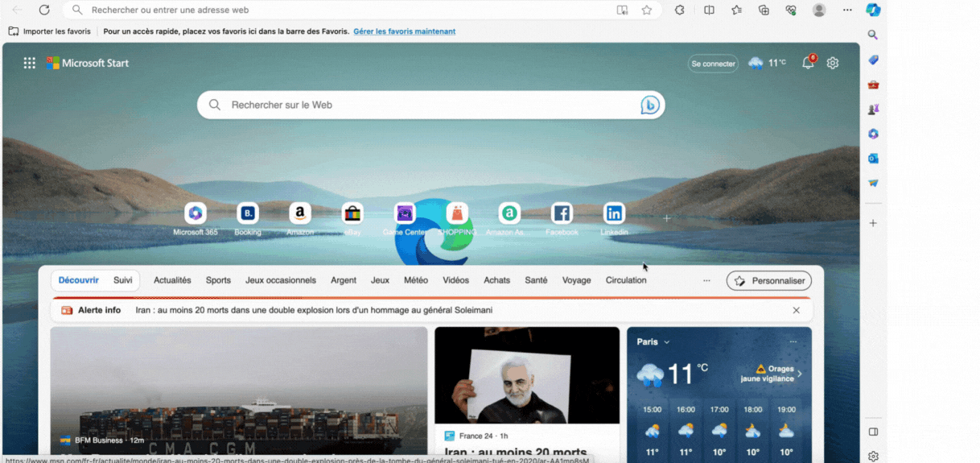
Task: Dismiss the Alerte info banner
Action: point(797,310)
